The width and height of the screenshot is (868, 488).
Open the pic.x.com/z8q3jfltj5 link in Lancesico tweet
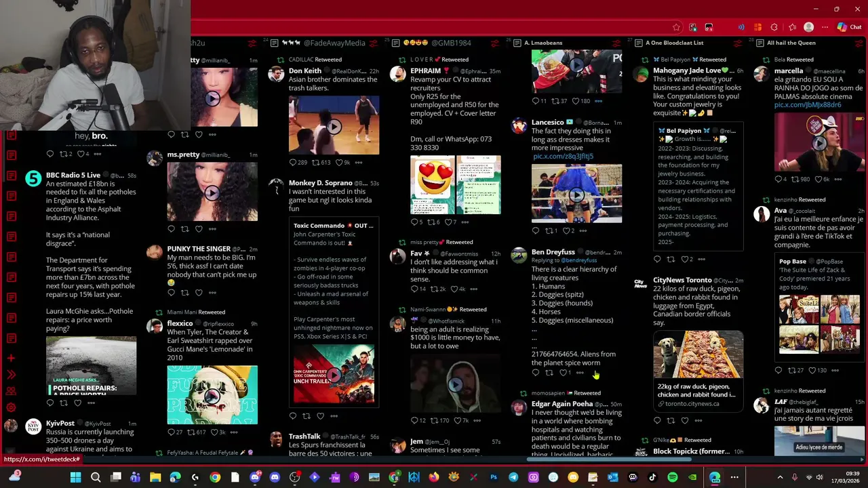coord(563,157)
